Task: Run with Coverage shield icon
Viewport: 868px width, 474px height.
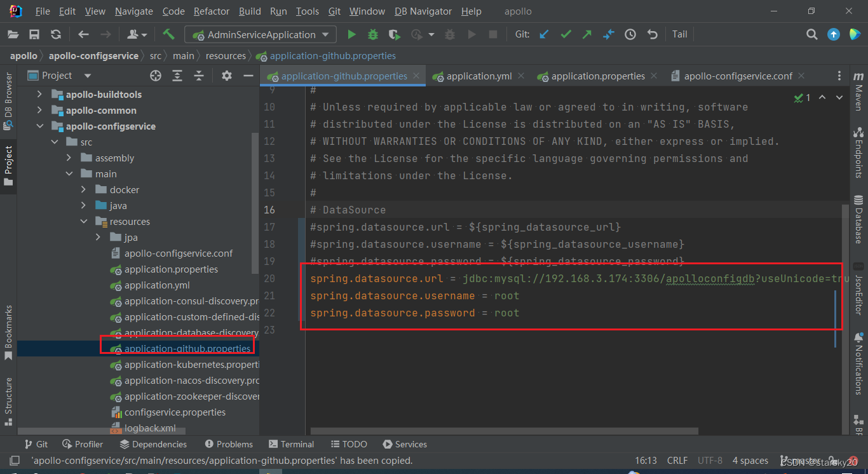Action: click(x=395, y=34)
